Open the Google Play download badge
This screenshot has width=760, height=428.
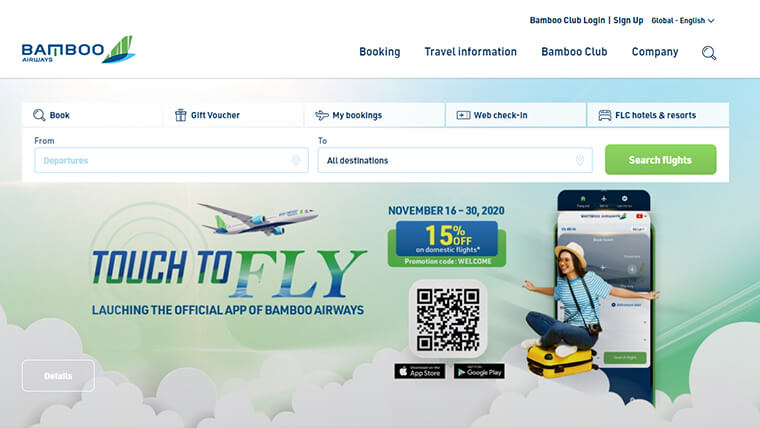(479, 372)
